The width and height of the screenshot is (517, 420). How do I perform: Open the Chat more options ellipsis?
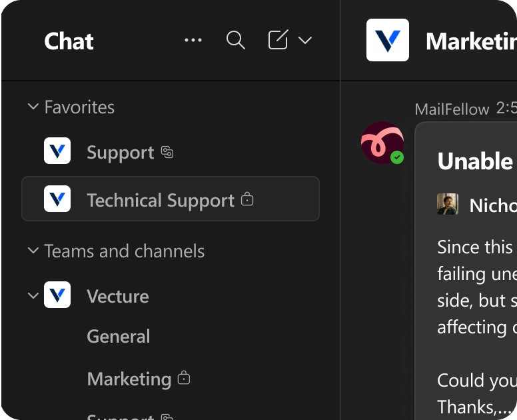coord(193,40)
